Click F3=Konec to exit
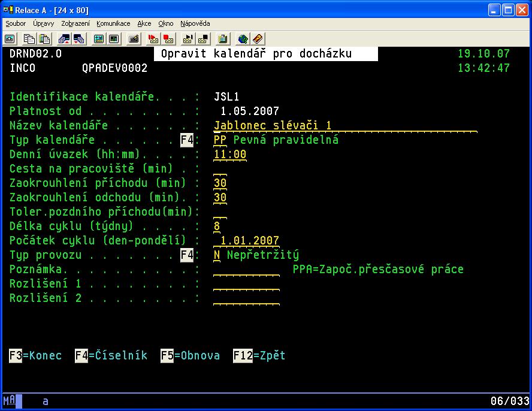The image size is (532, 411). pos(35,355)
